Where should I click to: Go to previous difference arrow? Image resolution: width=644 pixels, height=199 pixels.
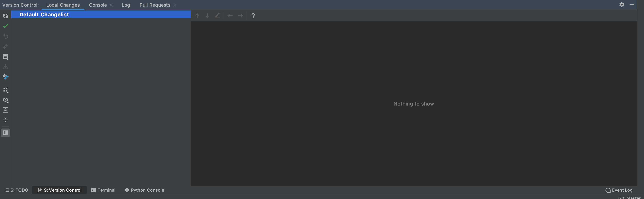point(197,16)
